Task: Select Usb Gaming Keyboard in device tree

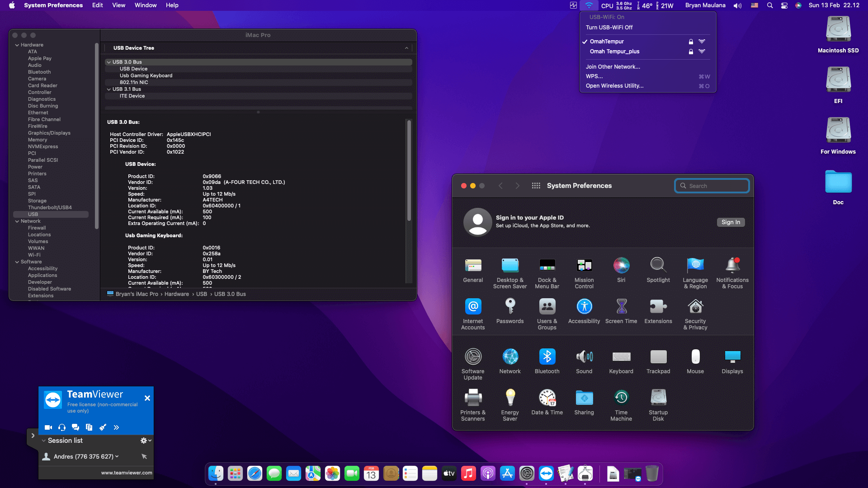Action: [x=259, y=76]
